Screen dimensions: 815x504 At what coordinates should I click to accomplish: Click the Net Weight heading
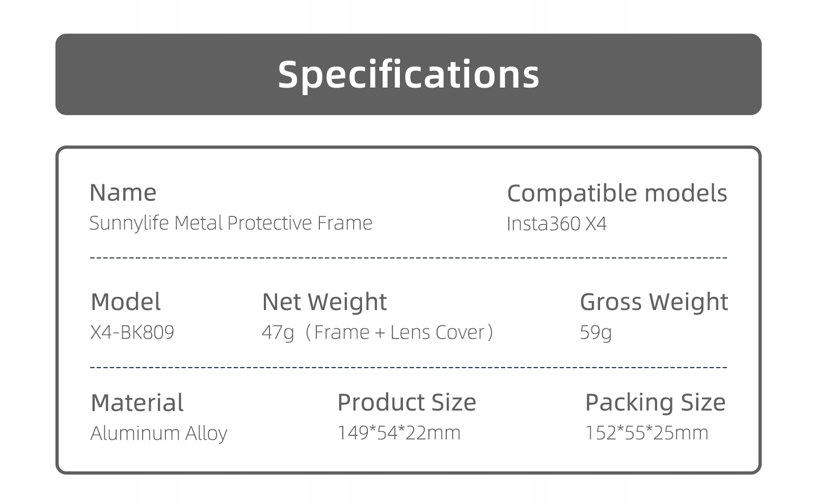click(x=324, y=302)
